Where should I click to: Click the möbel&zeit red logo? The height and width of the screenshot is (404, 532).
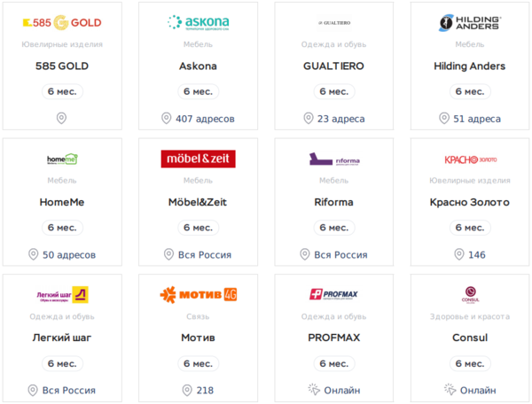coord(198,159)
